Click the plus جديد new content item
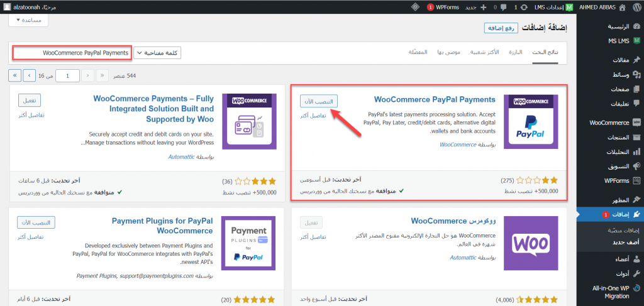Viewport: 644px width, 306px height. click(476, 7)
